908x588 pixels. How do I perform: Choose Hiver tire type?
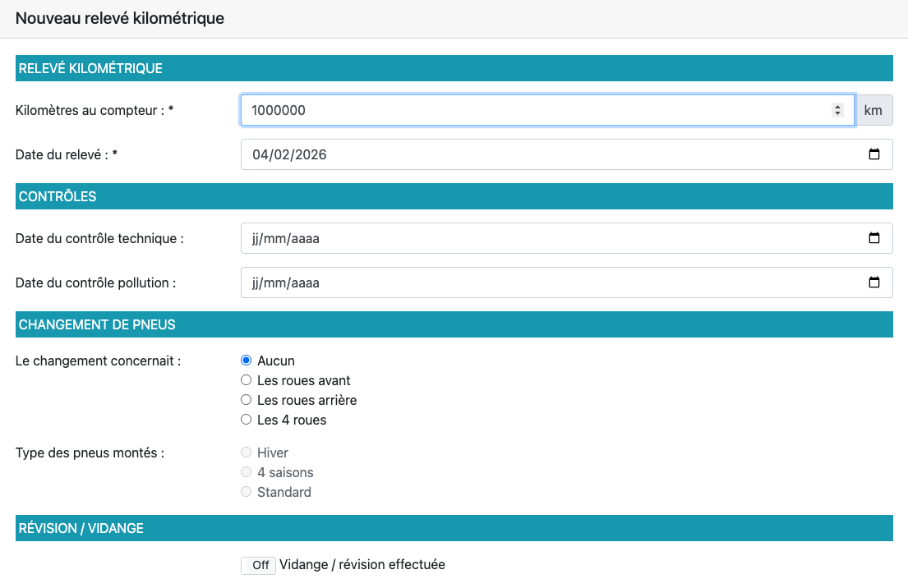[x=246, y=452]
